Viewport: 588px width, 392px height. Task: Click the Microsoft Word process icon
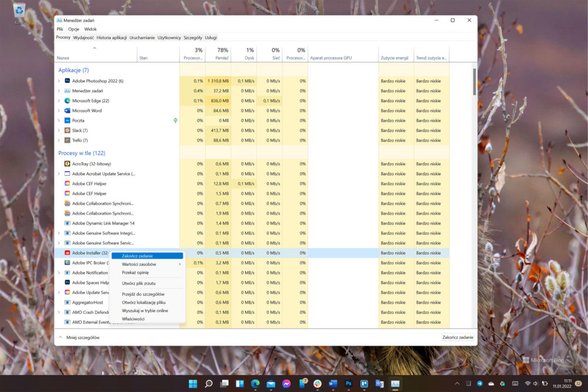coord(67,110)
